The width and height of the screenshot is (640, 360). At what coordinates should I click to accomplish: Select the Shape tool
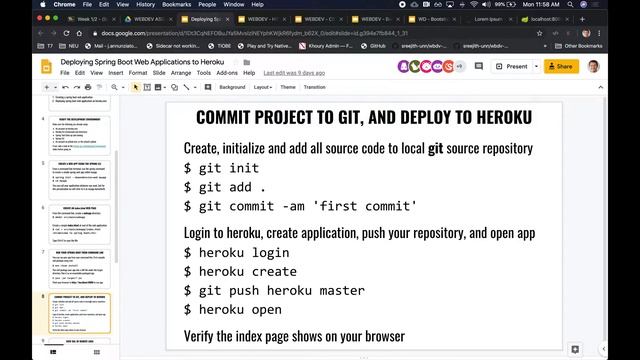tap(174, 87)
